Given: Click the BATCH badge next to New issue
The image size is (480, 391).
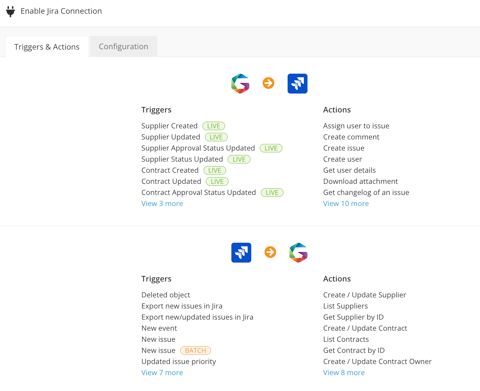Looking at the screenshot, I should tap(196, 350).
